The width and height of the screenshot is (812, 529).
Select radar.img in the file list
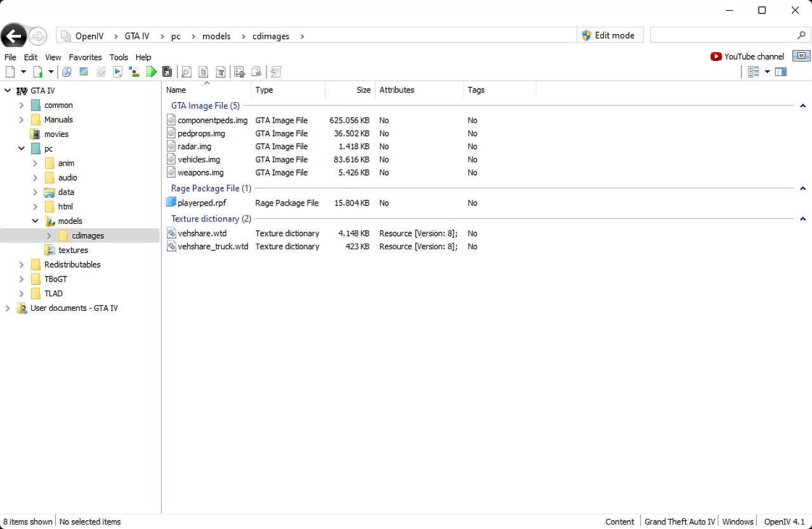[x=195, y=147]
